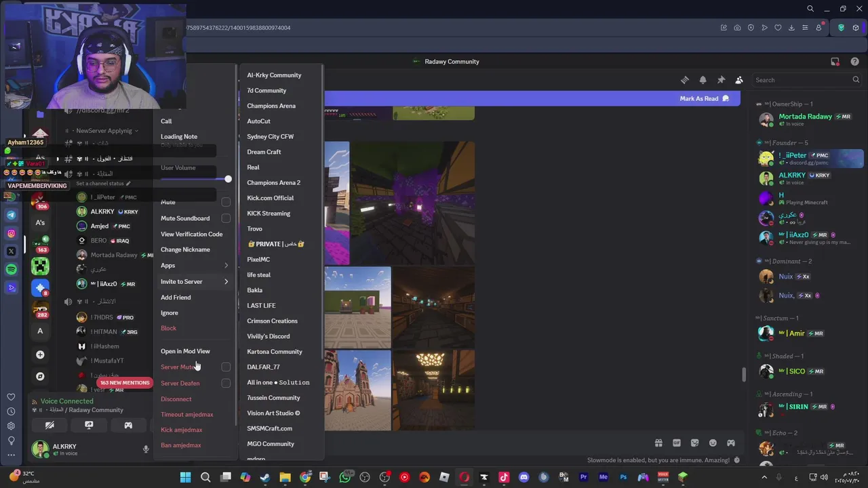Choose View Verification Code

point(191,235)
